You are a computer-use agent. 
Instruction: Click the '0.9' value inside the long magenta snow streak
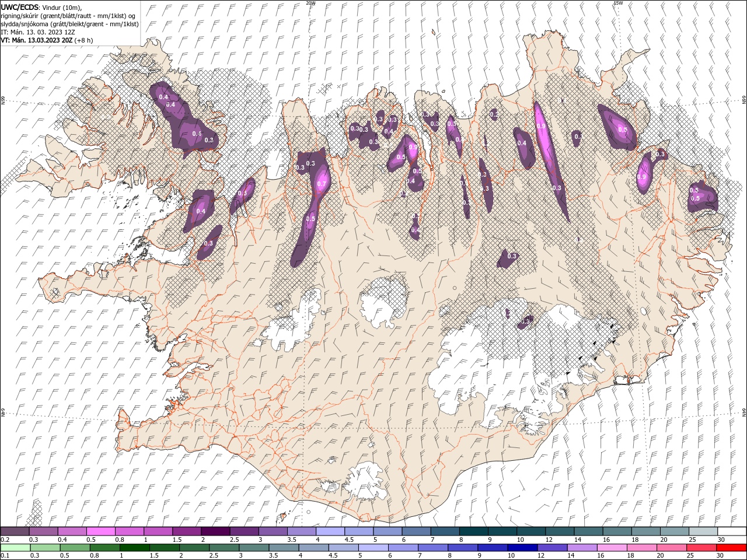(540, 126)
